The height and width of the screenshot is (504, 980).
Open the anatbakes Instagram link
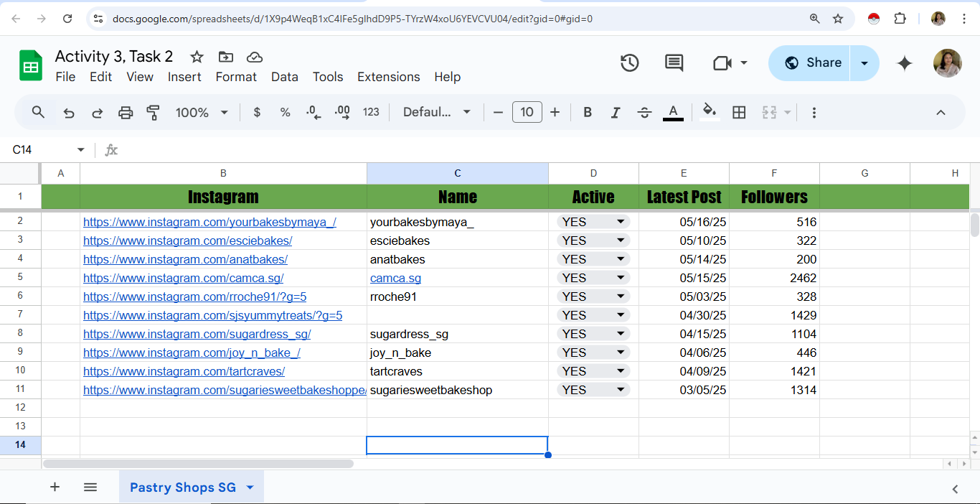(185, 259)
